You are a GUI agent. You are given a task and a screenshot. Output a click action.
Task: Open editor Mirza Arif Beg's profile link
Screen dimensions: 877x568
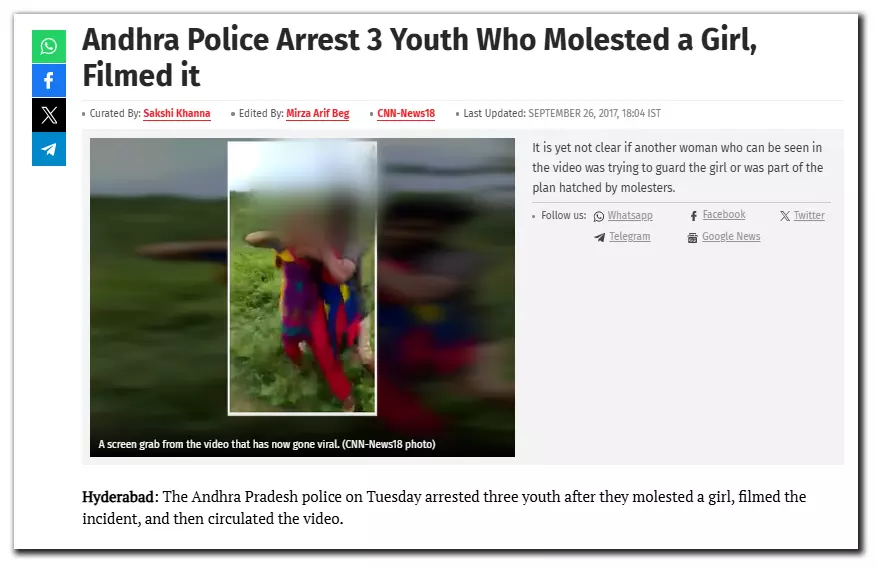(318, 113)
